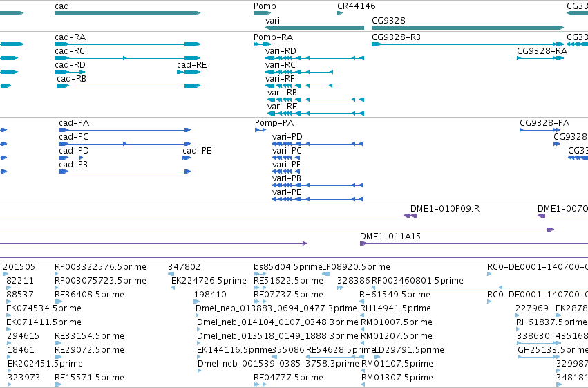Open the cad-PA protein feature

point(125,130)
